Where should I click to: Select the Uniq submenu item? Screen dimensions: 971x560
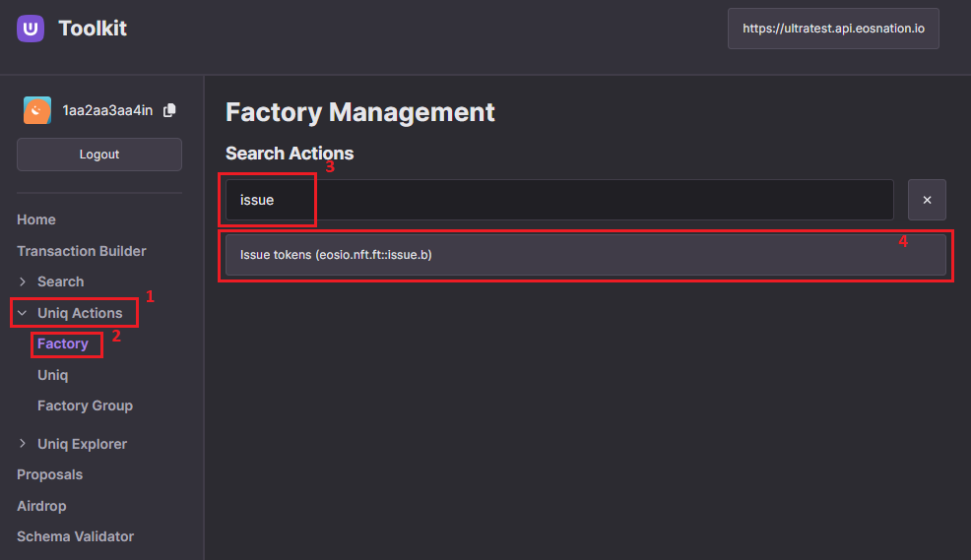tap(52, 375)
